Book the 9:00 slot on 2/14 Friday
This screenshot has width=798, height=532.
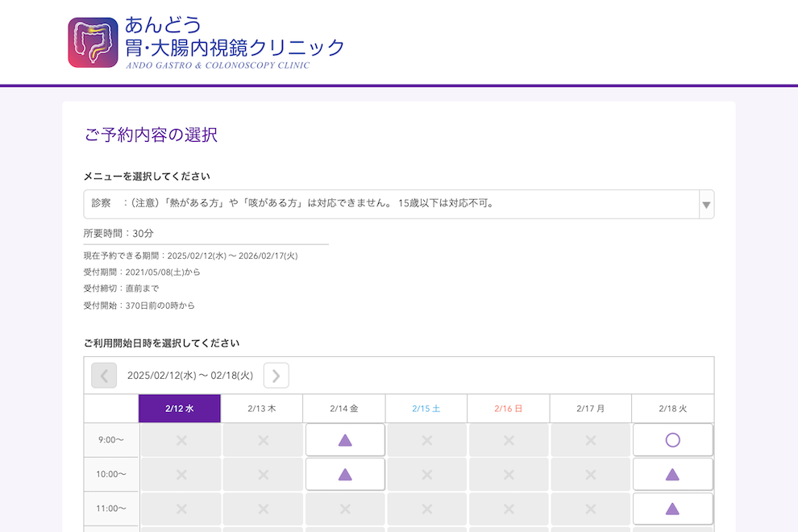click(345, 440)
